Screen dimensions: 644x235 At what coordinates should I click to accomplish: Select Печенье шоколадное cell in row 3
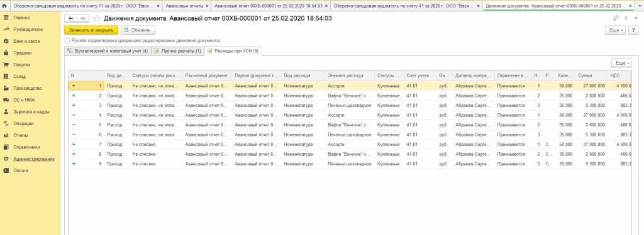[350, 106]
